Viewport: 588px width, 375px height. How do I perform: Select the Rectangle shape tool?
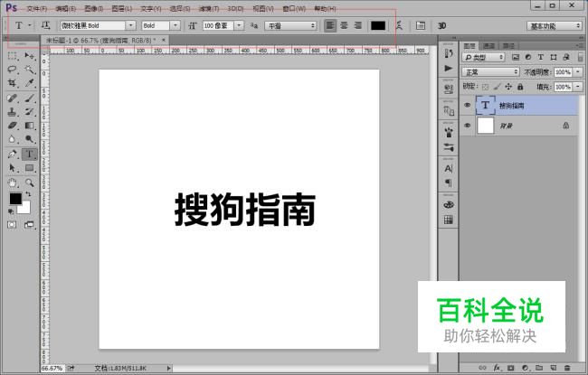29,167
